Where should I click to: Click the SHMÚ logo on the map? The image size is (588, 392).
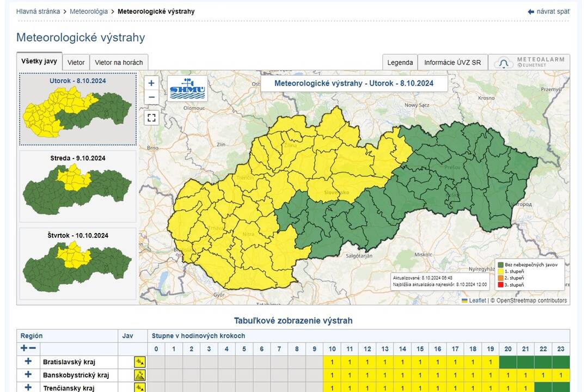pyautogui.click(x=187, y=88)
